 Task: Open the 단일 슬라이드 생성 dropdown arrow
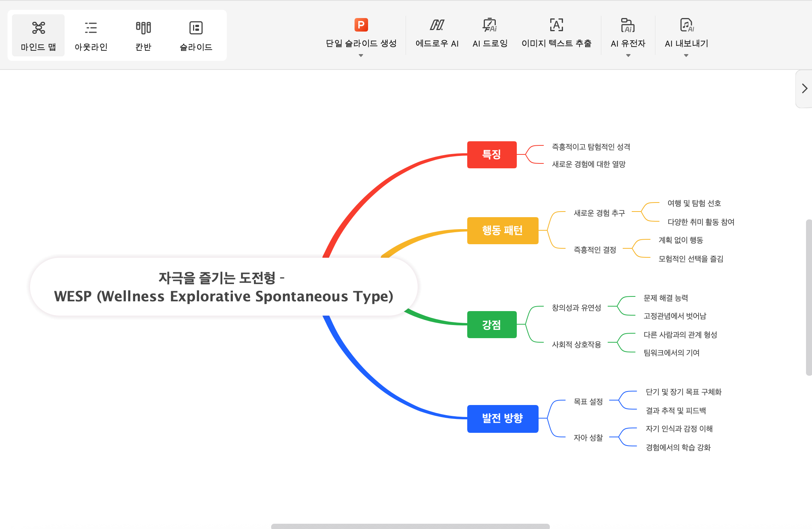pyautogui.click(x=361, y=56)
